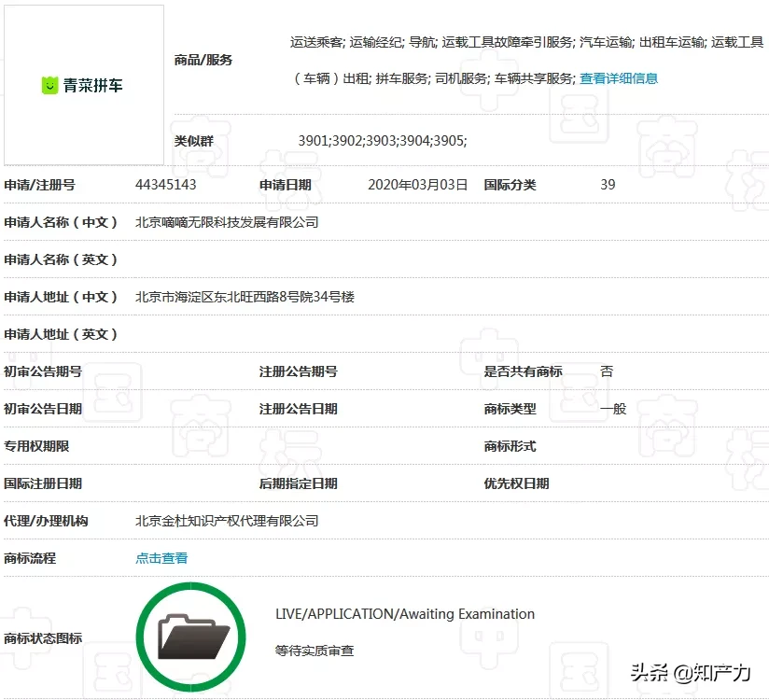Screen dimensions: 769x700
Task: Select goods text line （车辆）出租; 拼车服务
Action: (434, 78)
